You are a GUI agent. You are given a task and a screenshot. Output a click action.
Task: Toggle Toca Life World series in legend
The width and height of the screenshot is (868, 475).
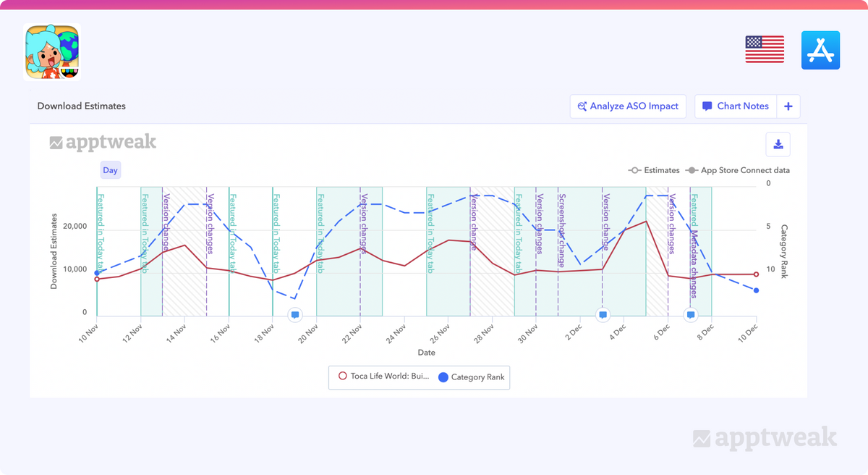tap(384, 376)
